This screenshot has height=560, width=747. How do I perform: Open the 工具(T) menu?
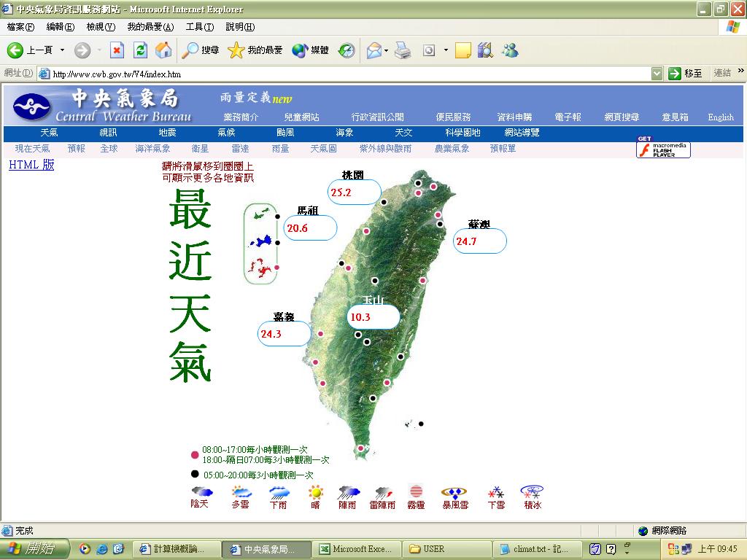(199, 27)
